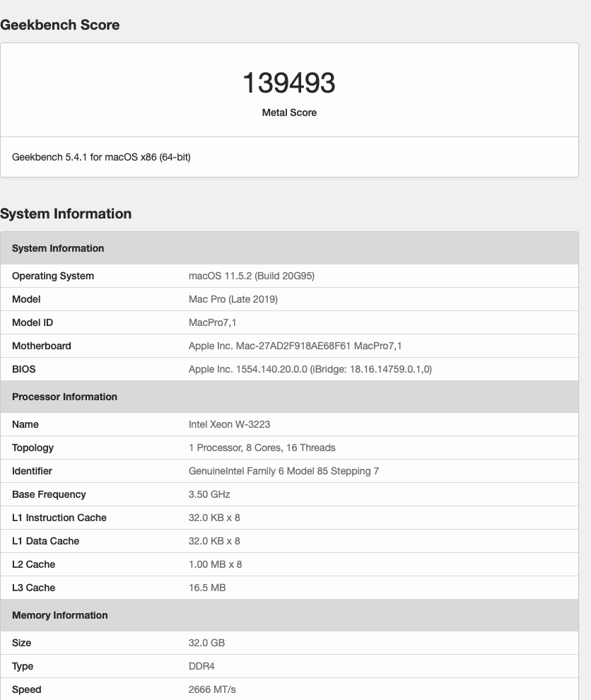Select Mac Pro (Late 2019) value
The width and height of the screenshot is (591, 700).
click(233, 299)
